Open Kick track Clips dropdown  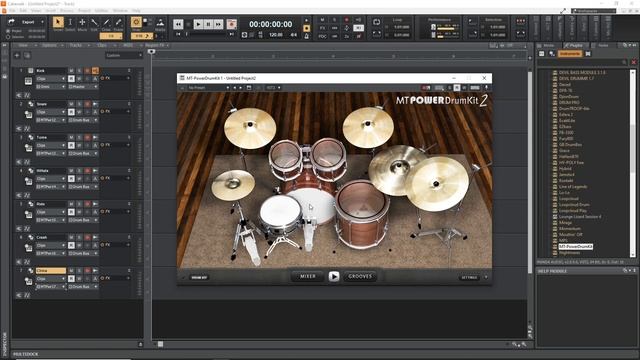[x=51, y=78]
